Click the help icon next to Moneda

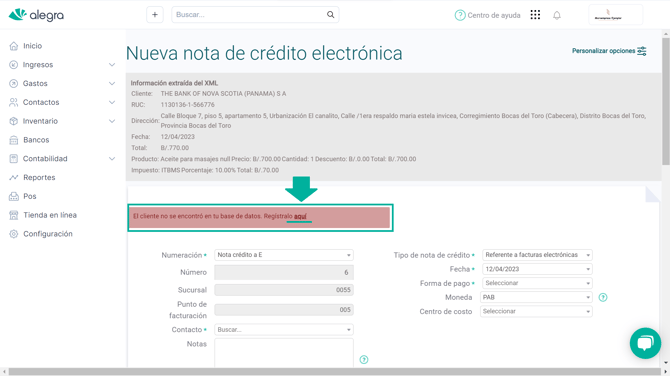(603, 297)
